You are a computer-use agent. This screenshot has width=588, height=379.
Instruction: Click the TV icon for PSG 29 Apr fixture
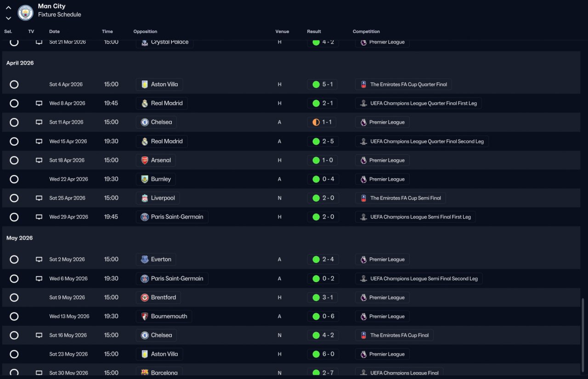(x=39, y=217)
